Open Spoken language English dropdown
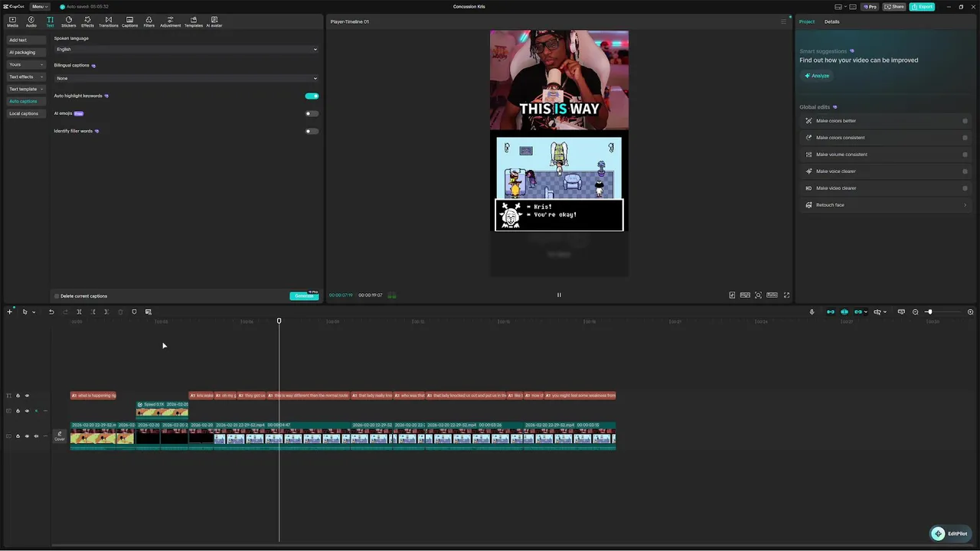This screenshot has height=551, width=980. coord(186,50)
